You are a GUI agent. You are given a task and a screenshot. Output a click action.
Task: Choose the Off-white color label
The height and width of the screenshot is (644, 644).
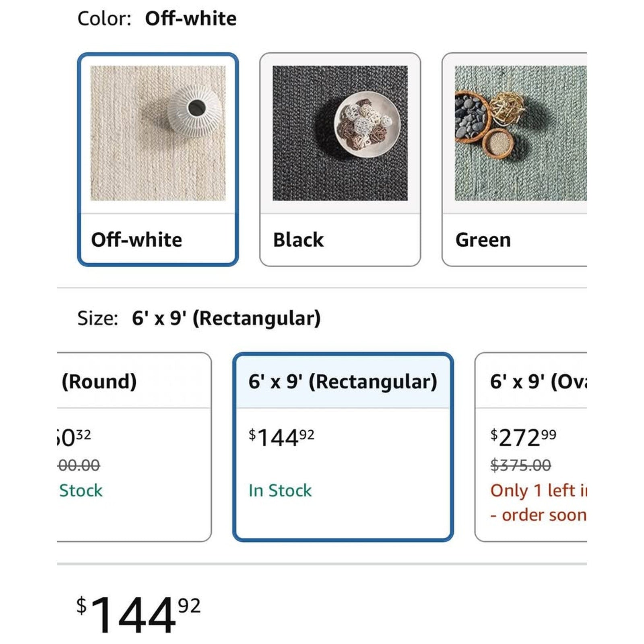tap(136, 240)
